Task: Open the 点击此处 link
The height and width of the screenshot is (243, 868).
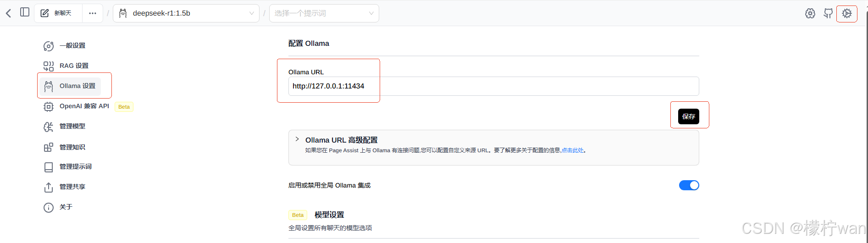Action: (573, 150)
